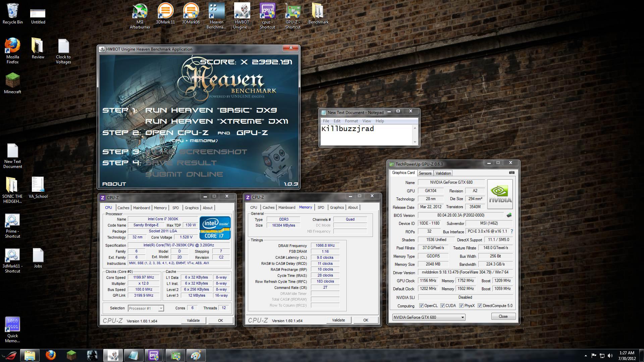Switch to CPU-Z from taskbar
The height and width of the screenshot is (362, 644).
[x=154, y=355]
